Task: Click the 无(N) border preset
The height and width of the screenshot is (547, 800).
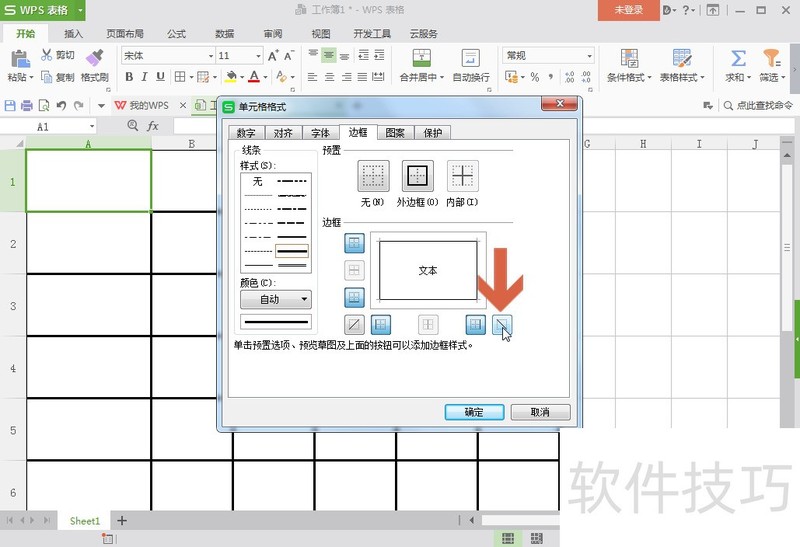Action: tap(373, 176)
